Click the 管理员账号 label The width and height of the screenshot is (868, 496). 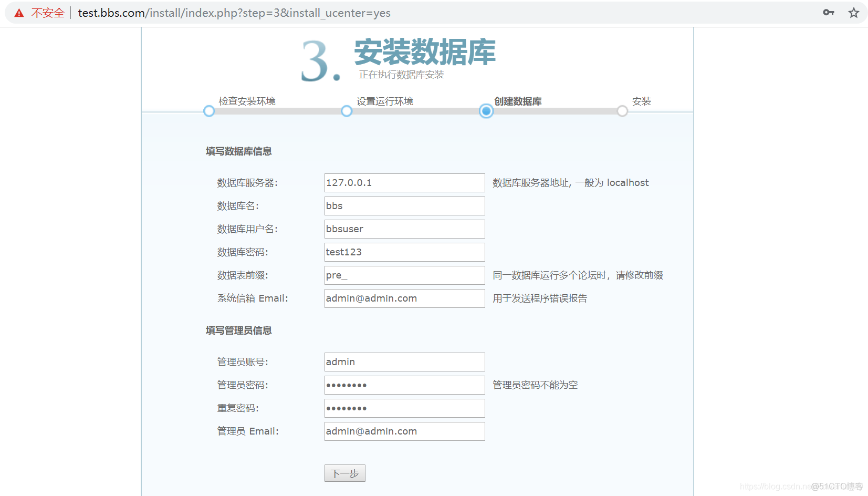[x=243, y=362]
